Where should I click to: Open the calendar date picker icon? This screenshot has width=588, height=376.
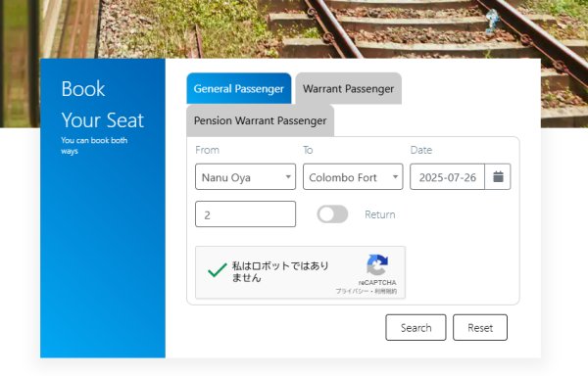(498, 177)
